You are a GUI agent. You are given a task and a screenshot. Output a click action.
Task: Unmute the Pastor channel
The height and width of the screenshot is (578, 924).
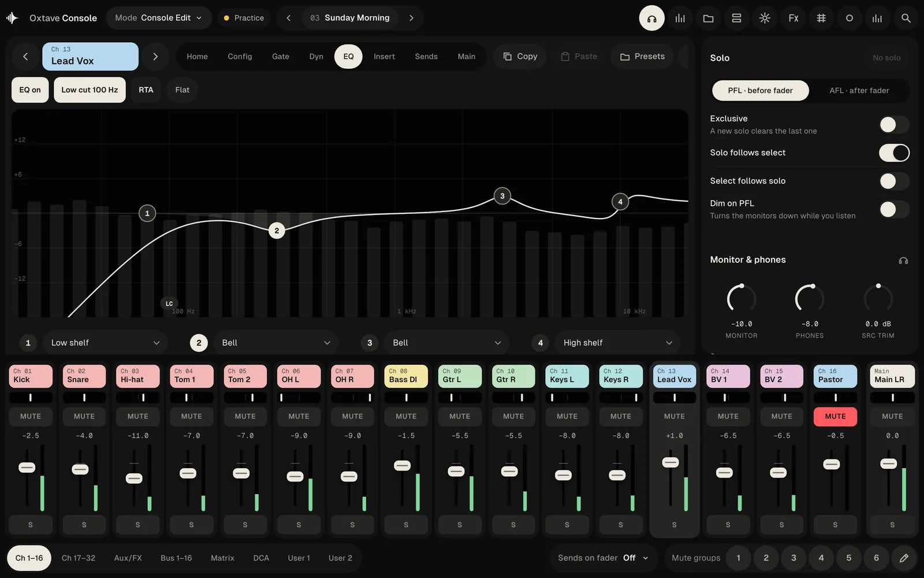(x=835, y=416)
